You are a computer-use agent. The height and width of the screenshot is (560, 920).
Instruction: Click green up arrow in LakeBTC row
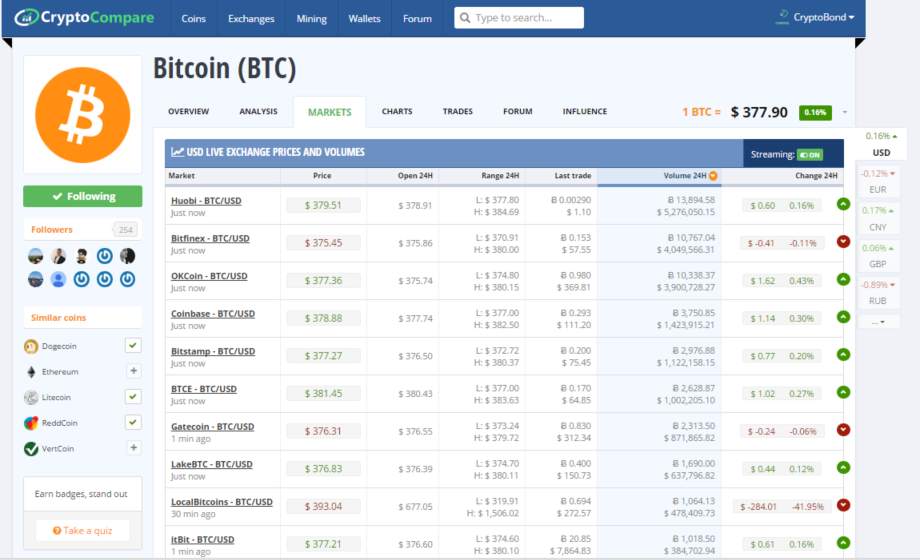click(x=843, y=467)
